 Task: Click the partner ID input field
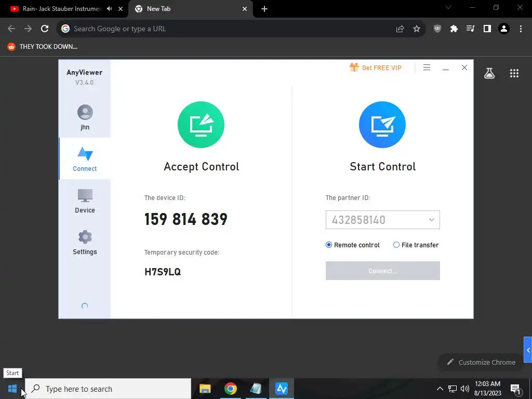[383, 220]
